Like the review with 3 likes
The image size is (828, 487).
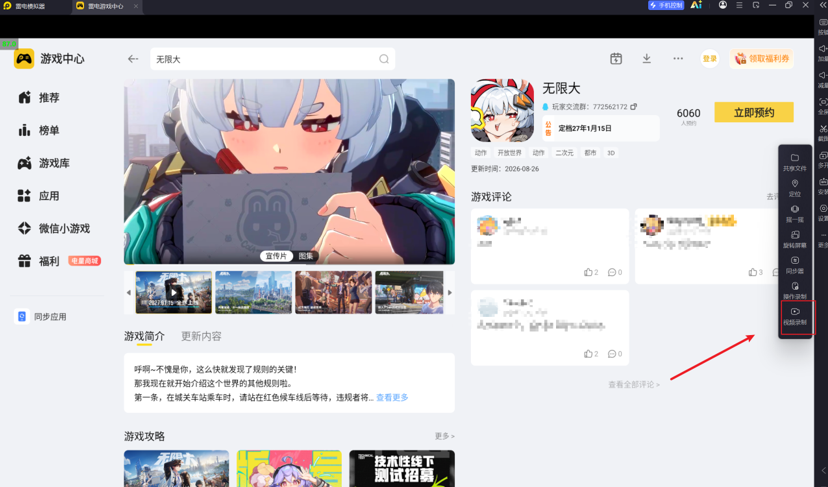(x=755, y=272)
